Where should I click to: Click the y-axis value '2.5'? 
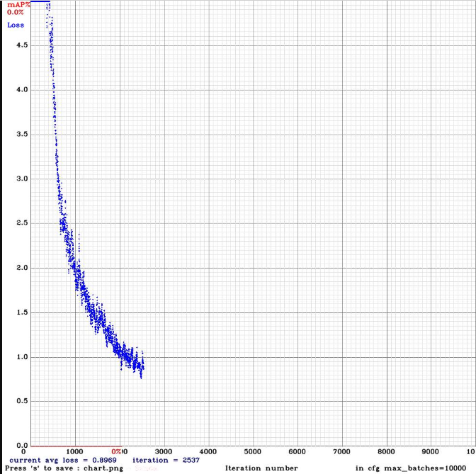pos(22,223)
